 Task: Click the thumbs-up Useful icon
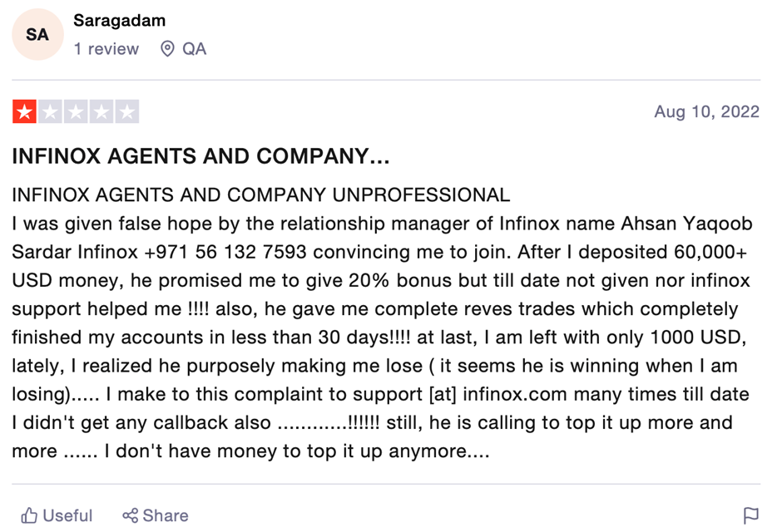click(x=29, y=515)
